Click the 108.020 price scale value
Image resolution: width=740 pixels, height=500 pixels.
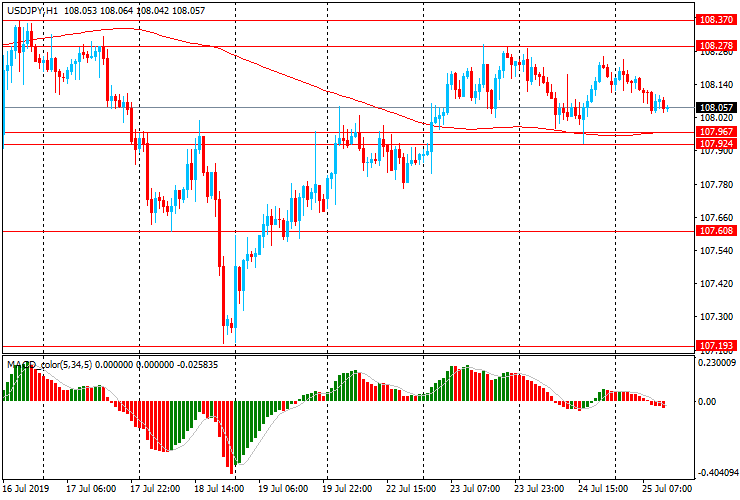pos(716,118)
